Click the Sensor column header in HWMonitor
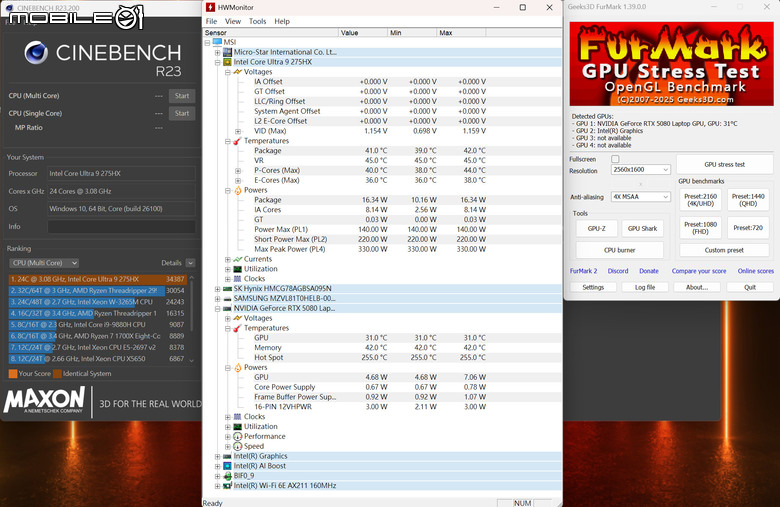This screenshot has width=780, height=507. coord(271,33)
